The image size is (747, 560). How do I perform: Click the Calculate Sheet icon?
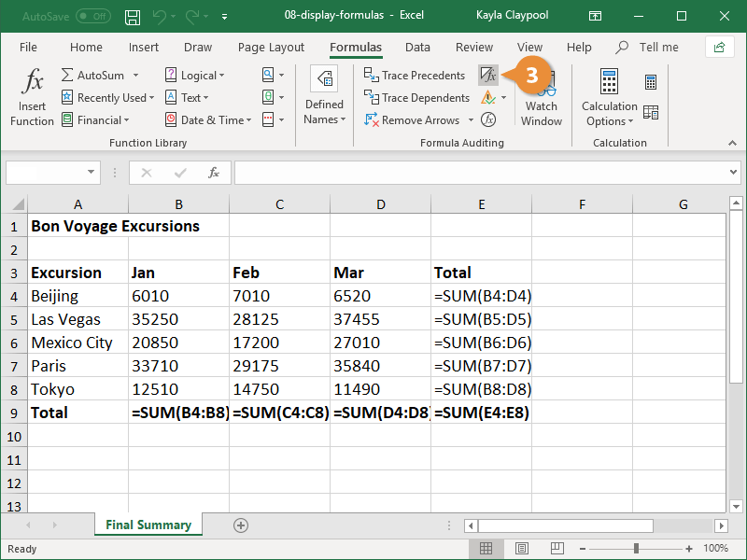click(650, 112)
